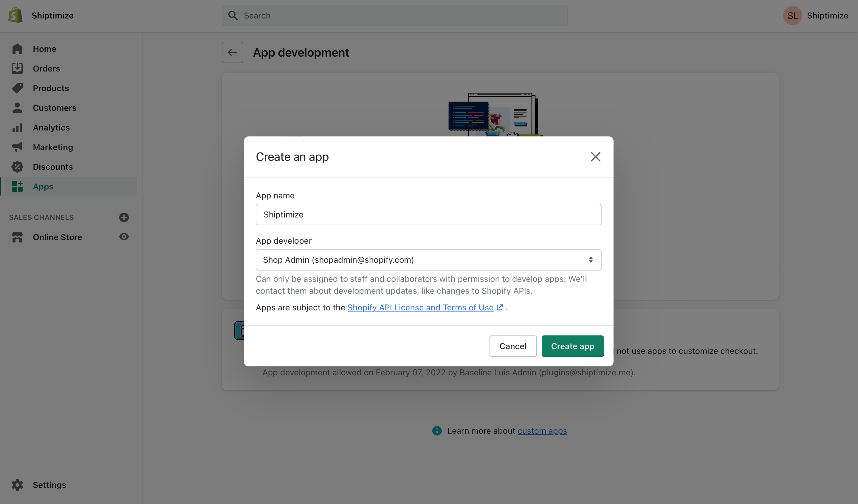Close the Create an app dialog

pos(595,157)
